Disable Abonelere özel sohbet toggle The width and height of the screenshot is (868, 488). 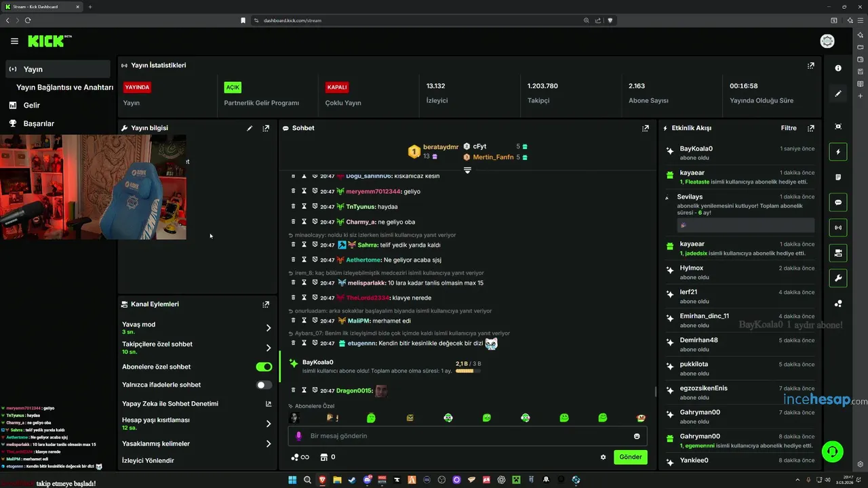(264, 367)
